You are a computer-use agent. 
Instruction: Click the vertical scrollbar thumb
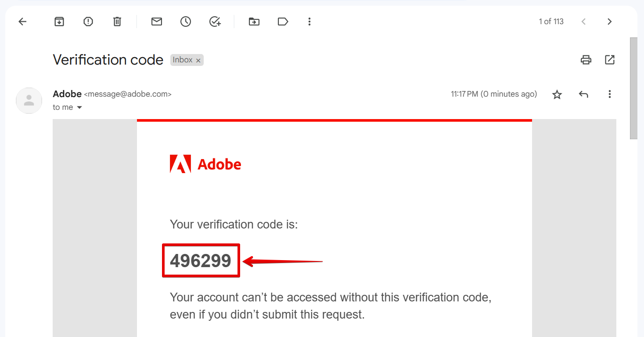pyautogui.click(x=633, y=88)
